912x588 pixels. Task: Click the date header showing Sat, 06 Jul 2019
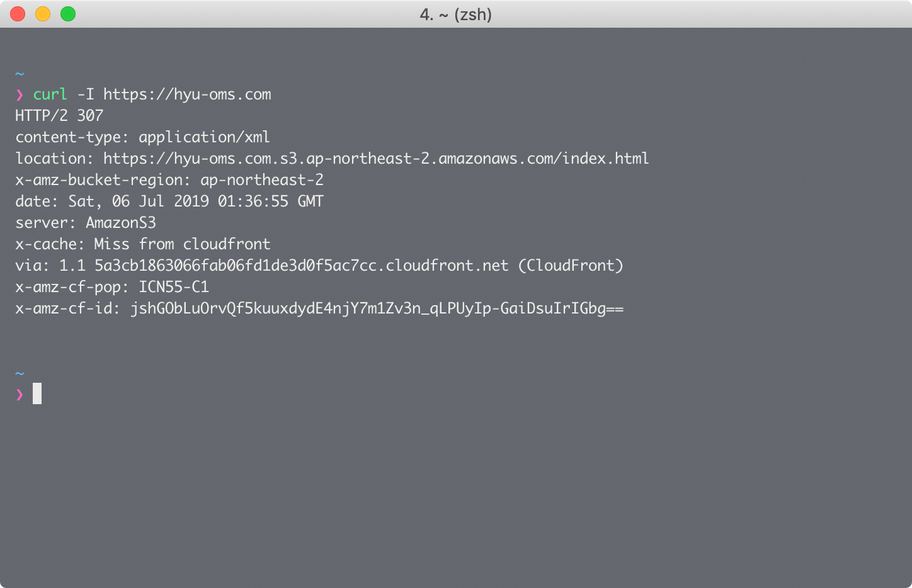[169, 201]
